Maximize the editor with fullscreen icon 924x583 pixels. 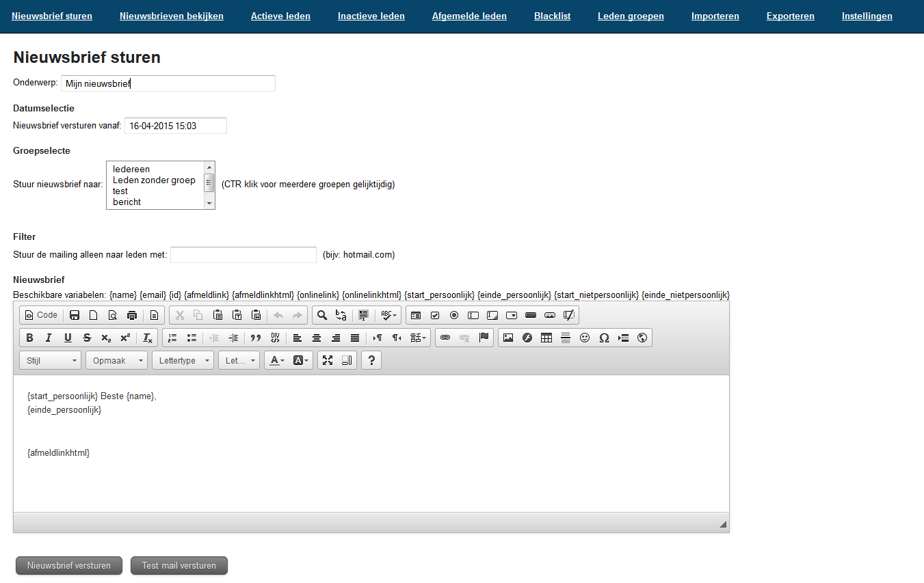(x=328, y=360)
